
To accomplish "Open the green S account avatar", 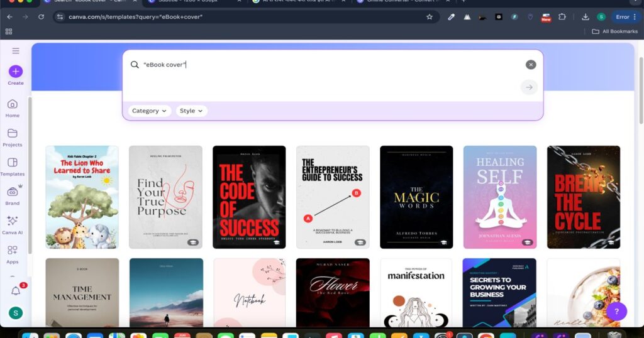I will point(16,313).
